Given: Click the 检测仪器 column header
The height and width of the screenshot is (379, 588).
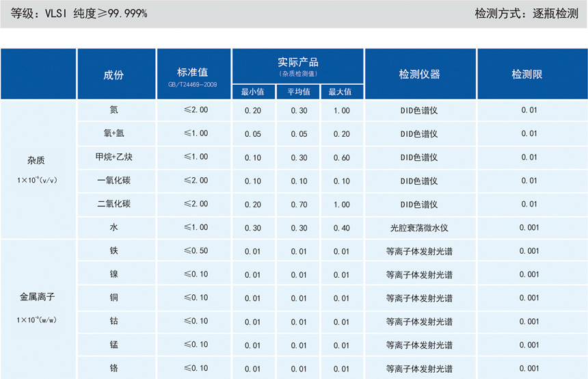Looking at the screenshot, I should [419, 75].
